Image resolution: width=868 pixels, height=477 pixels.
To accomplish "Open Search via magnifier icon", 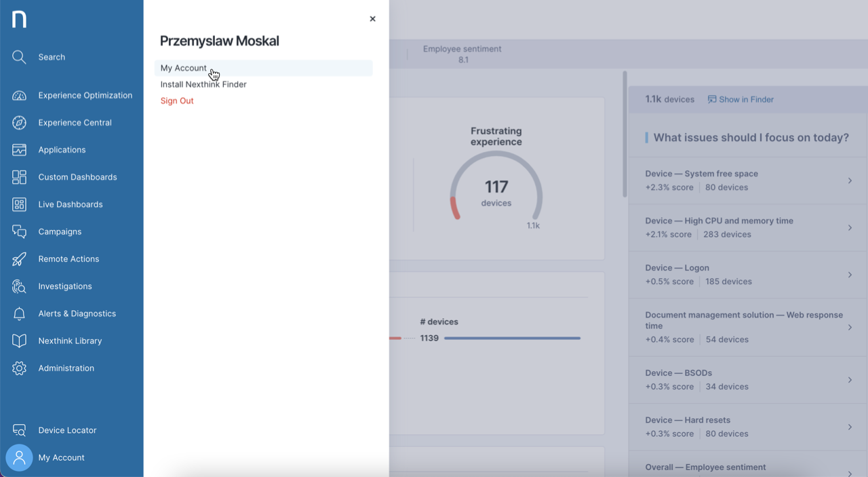I will point(19,57).
